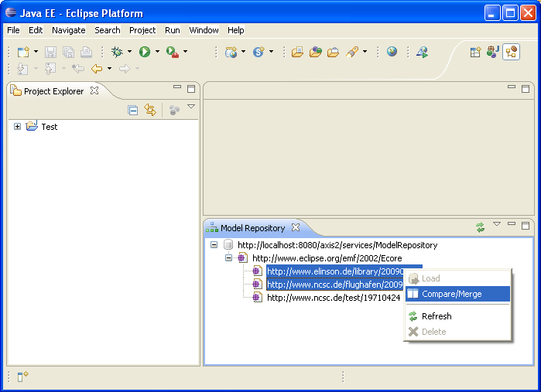This screenshot has height=392, width=541.
Task: Click the Print toolbar icon
Action: pyautogui.click(x=86, y=52)
